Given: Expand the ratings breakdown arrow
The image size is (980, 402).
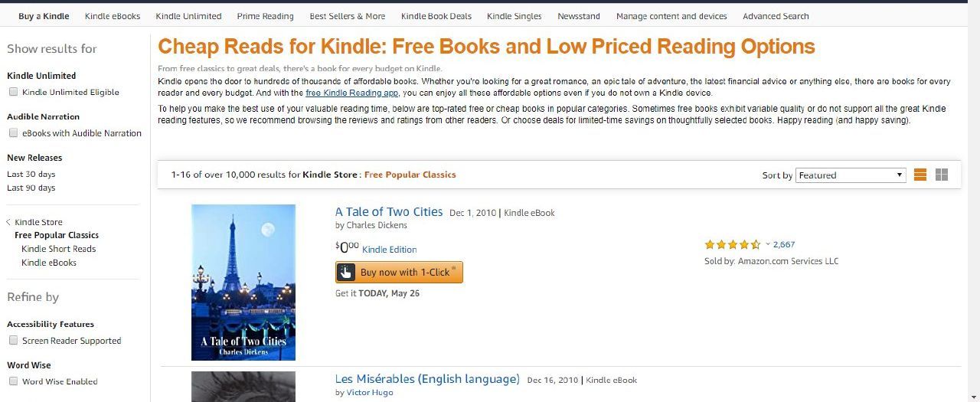Looking at the screenshot, I should click(768, 245).
